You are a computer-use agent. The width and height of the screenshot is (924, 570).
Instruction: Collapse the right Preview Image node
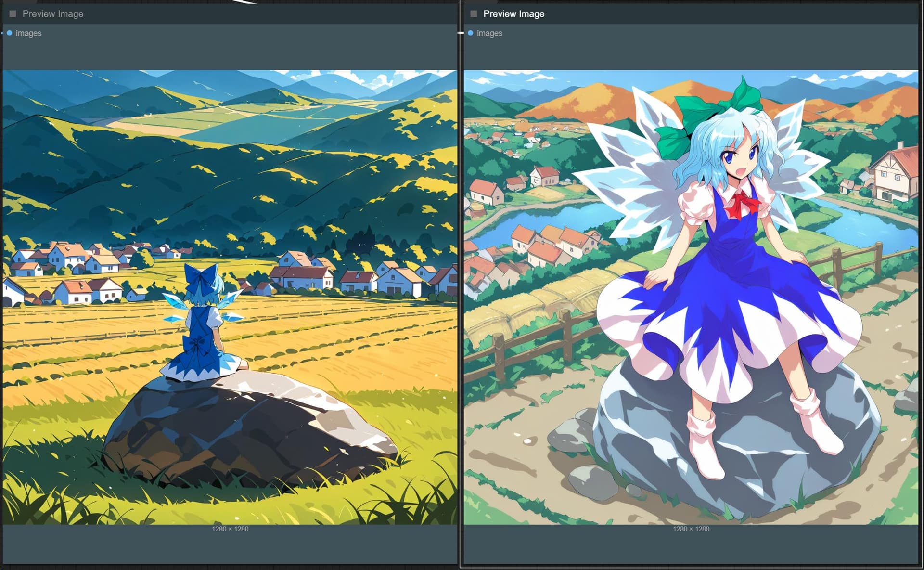(x=474, y=14)
